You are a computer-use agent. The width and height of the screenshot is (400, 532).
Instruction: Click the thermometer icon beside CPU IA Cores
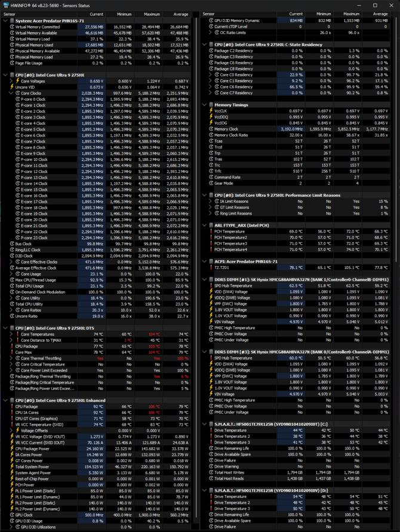[11, 412]
